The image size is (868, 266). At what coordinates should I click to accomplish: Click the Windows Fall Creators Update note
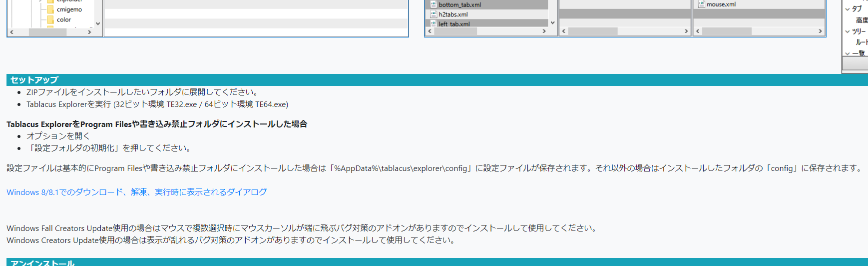[x=302, y=228]
